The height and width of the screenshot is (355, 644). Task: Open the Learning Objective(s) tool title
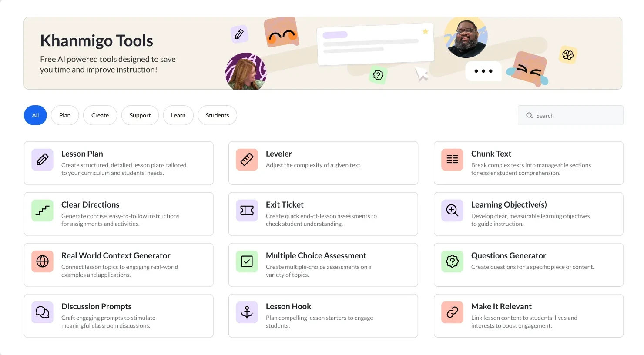pos(509,204)
